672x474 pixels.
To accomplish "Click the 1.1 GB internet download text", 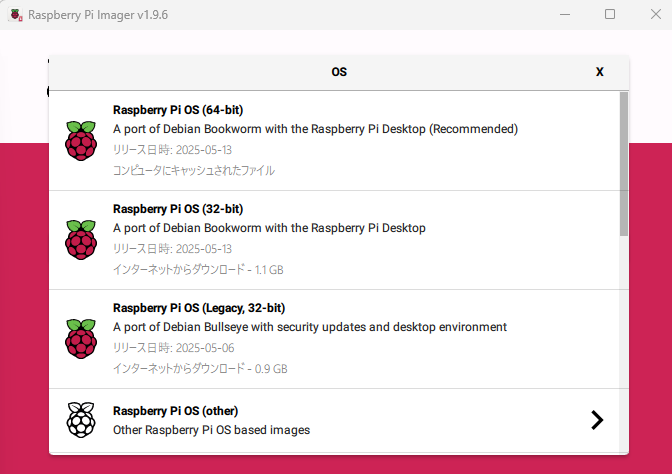I will pos(200,269).
